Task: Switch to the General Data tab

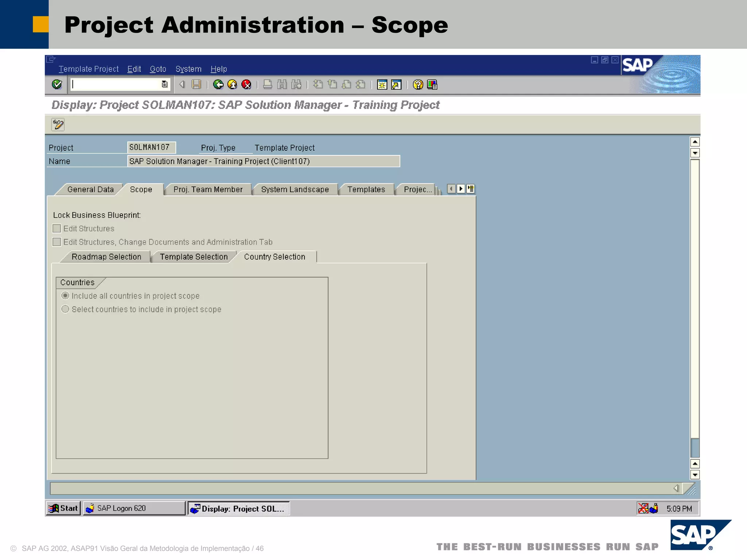Action: (90, 190)
